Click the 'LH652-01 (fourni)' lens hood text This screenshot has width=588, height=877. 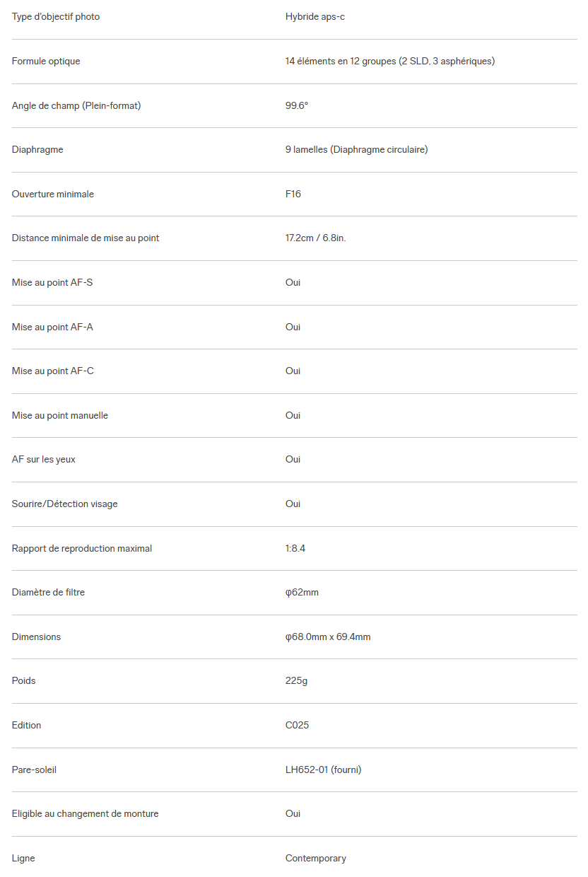coord(323,769)
